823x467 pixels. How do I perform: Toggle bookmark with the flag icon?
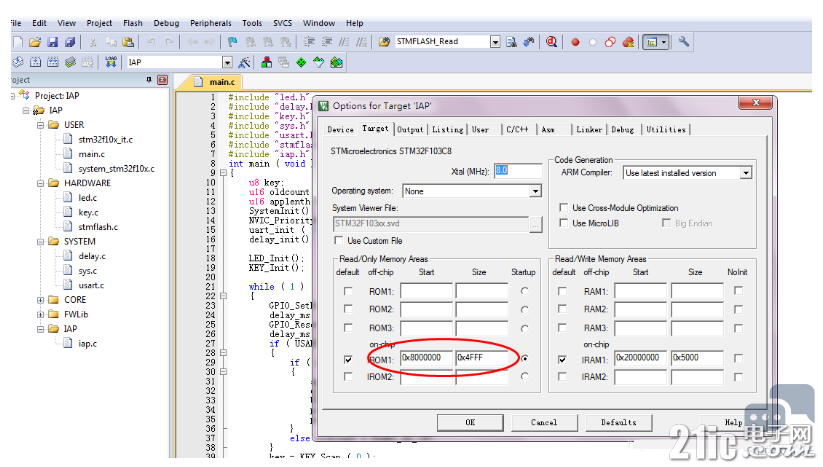click(233, 42)
